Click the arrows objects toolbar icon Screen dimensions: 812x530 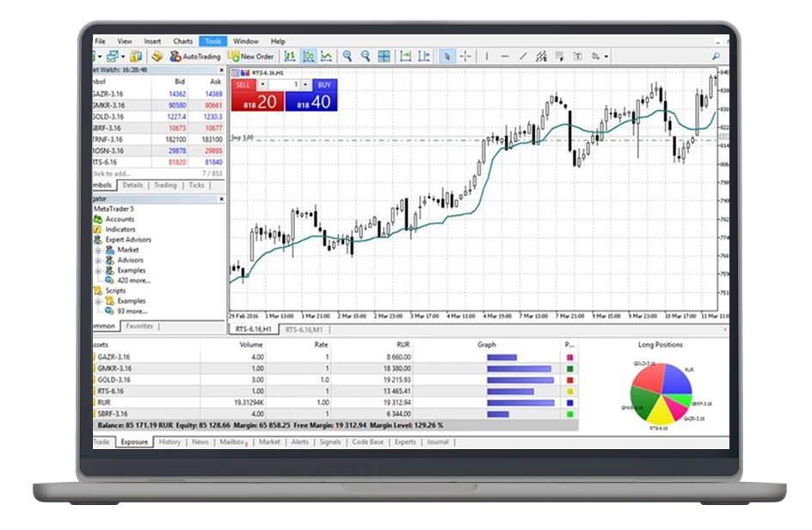tap(595, 56)
